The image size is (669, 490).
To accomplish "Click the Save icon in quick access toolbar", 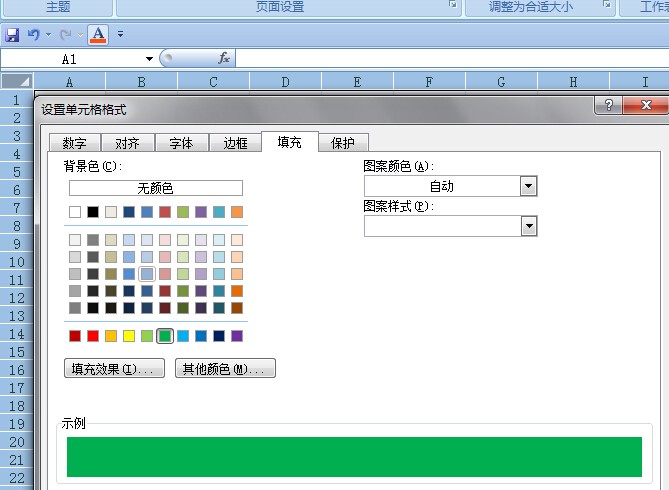I will [12, 35].
